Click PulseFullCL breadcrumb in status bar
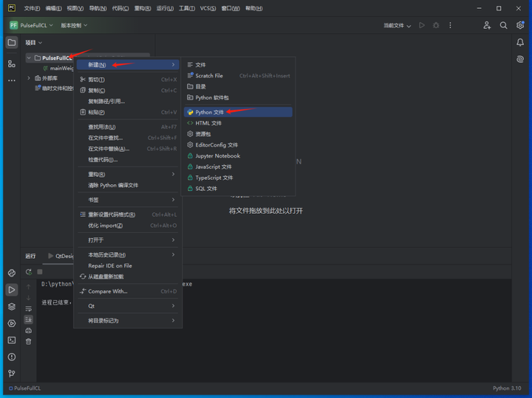 tap(24, 388)
